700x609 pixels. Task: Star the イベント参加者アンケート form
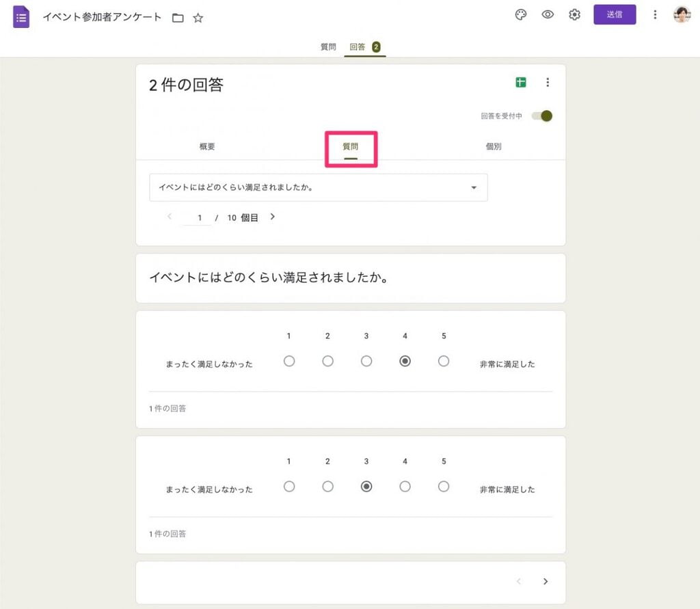pyautogui.click(x=198, y=18)
